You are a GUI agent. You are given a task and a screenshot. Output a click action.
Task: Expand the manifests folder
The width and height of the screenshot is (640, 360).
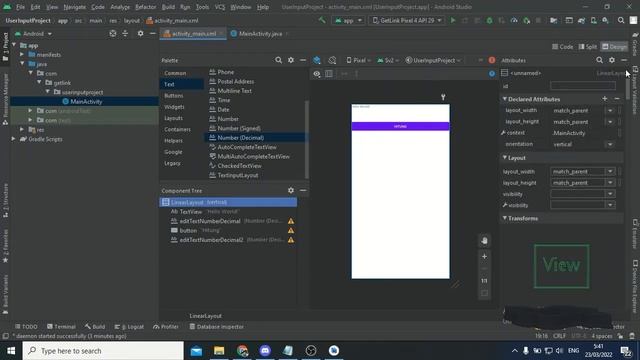pyautogui.click(x=22, y=54)
